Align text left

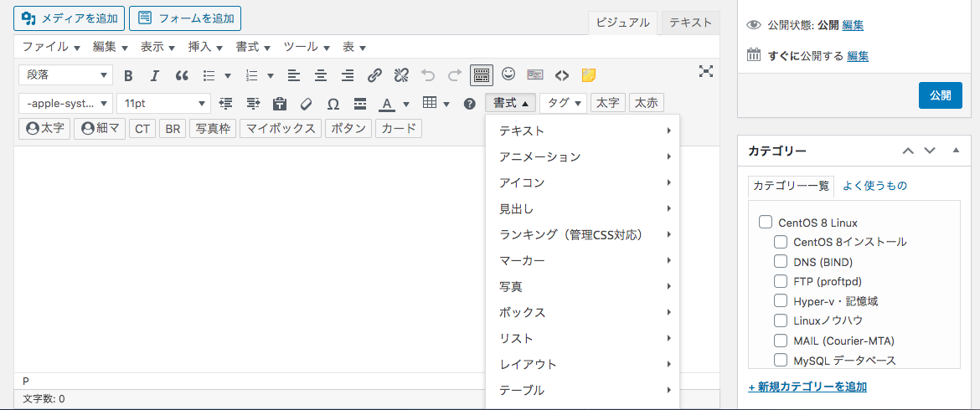(294, 75)
